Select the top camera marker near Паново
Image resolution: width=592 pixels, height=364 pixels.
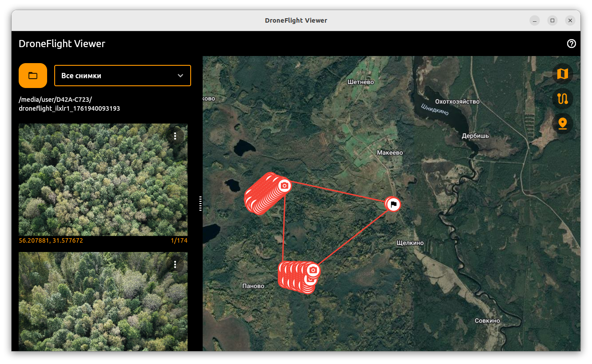coord(313,270)
